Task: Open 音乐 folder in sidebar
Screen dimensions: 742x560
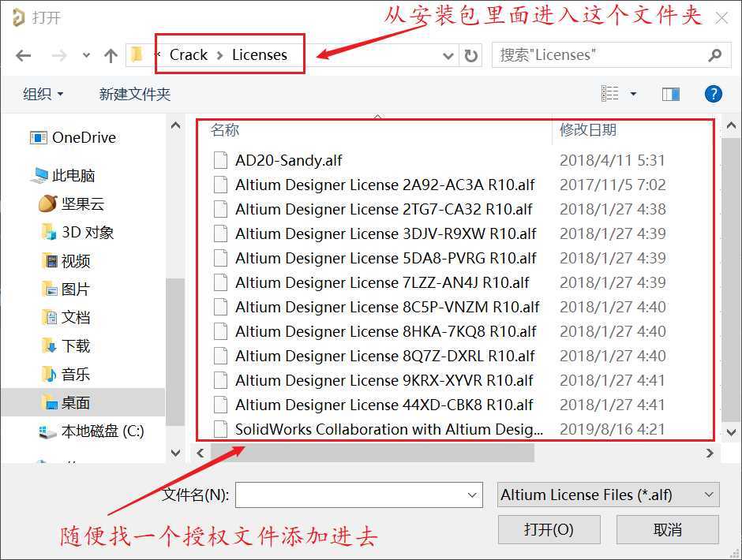Action: click(x=66, y=374)
